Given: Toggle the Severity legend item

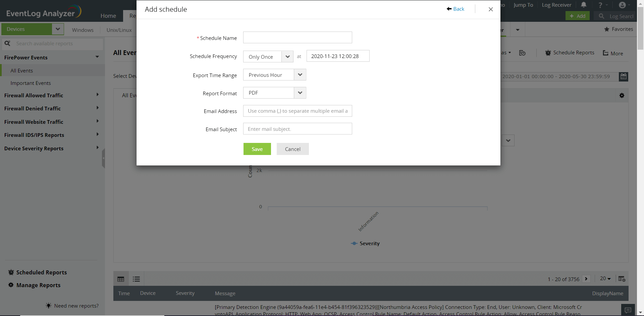Looking at the screenshot, I should pyautogui.click(x=365, y=244).
